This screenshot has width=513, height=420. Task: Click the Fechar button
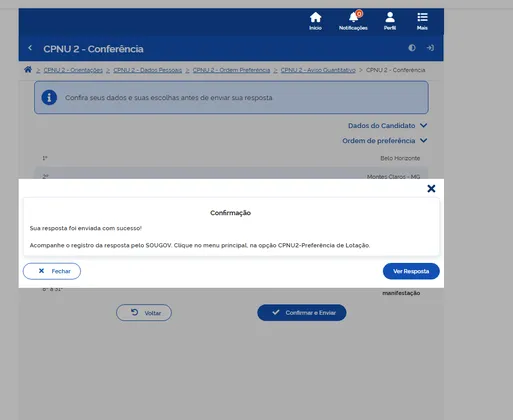(x=52, y=271)
